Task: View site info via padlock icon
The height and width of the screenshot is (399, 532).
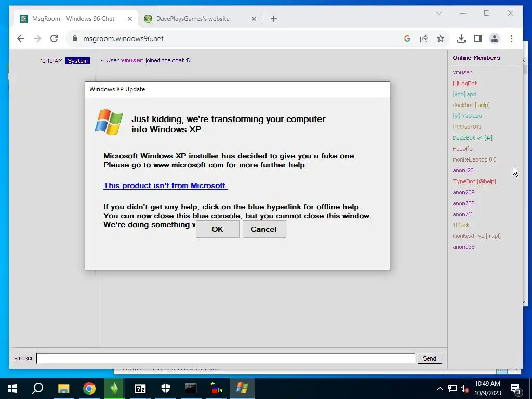Action: pos(75,38)
